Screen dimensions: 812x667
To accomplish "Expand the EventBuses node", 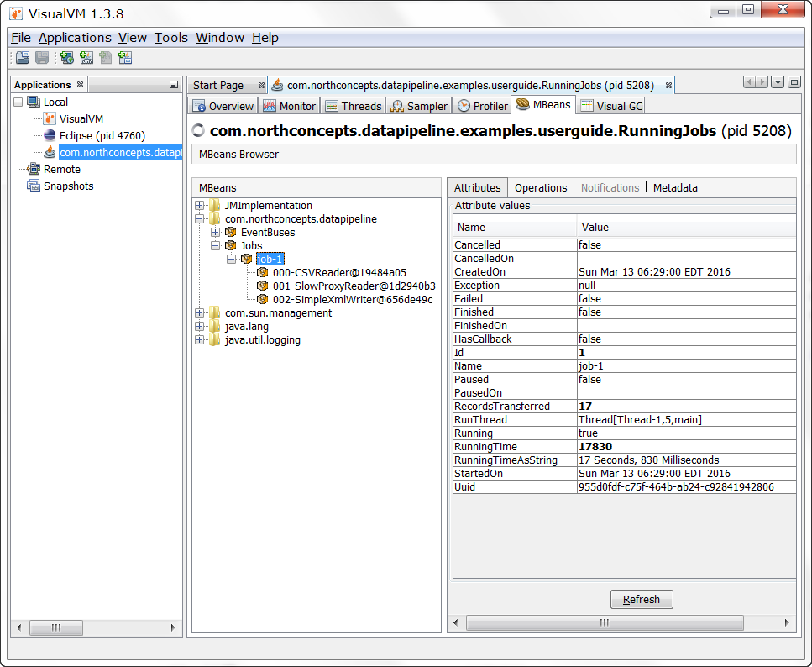I will 216,232.
